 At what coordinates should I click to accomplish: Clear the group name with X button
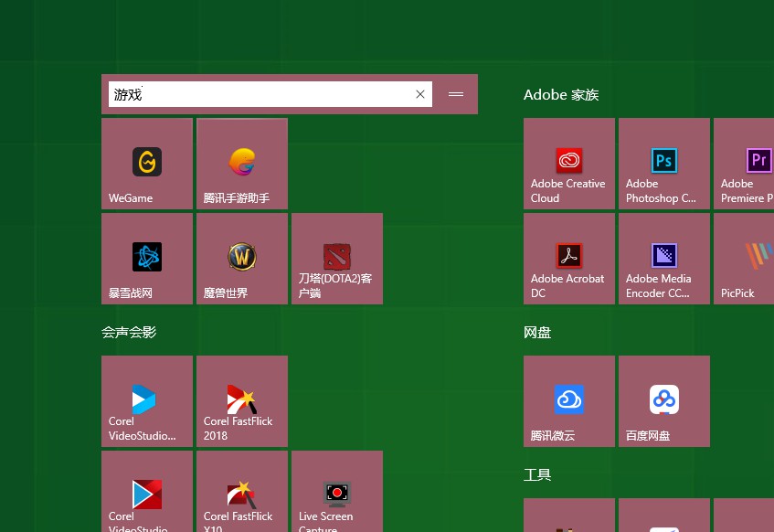click(420, 94)
